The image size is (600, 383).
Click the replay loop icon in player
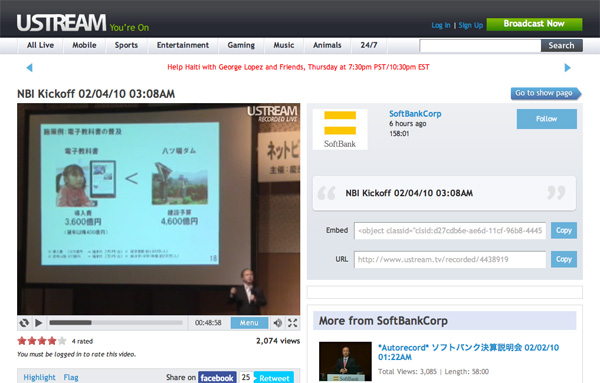pyautogui.click(x=24, y=323)
